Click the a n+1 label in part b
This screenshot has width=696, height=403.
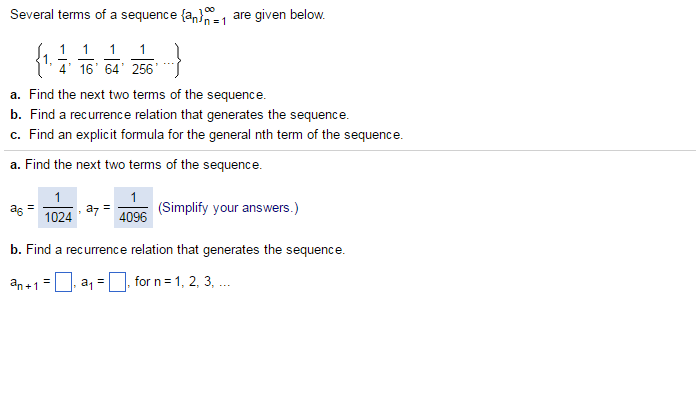click(x=24, y=283)
